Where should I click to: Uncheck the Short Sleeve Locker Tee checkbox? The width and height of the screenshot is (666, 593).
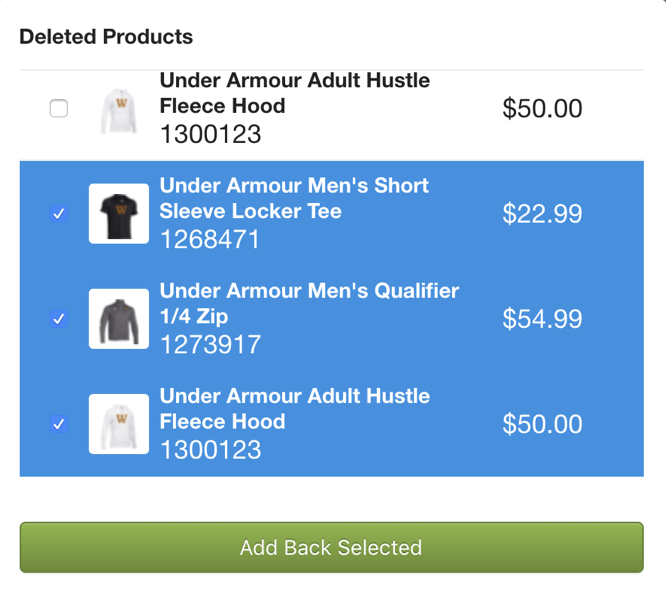coord(59,213)
